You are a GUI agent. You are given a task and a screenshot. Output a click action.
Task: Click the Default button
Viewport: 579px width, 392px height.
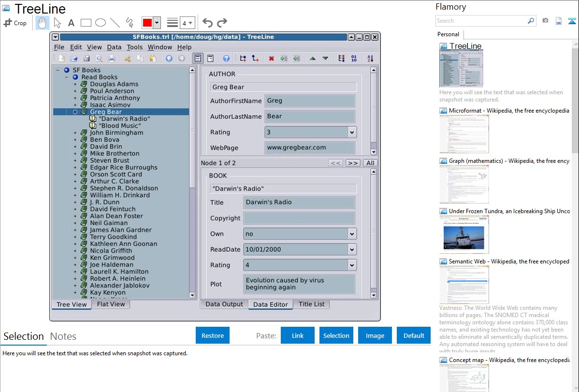(x=414, y=335)
